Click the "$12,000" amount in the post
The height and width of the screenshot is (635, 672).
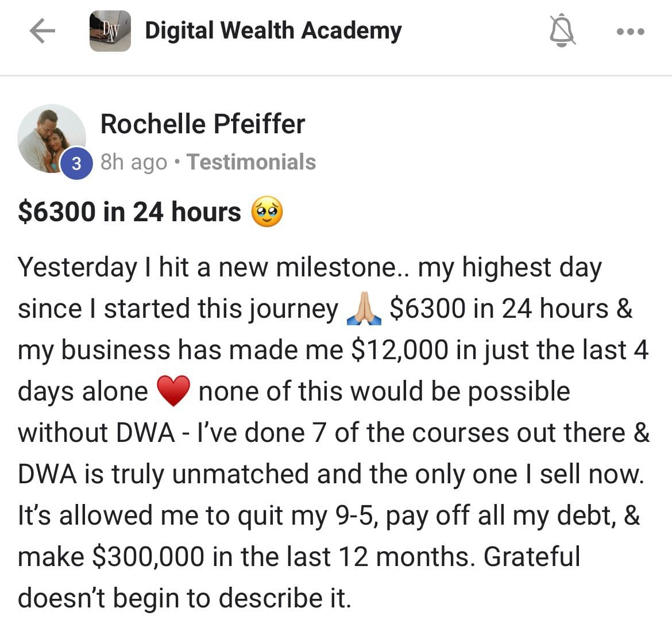tap(399, 351)
